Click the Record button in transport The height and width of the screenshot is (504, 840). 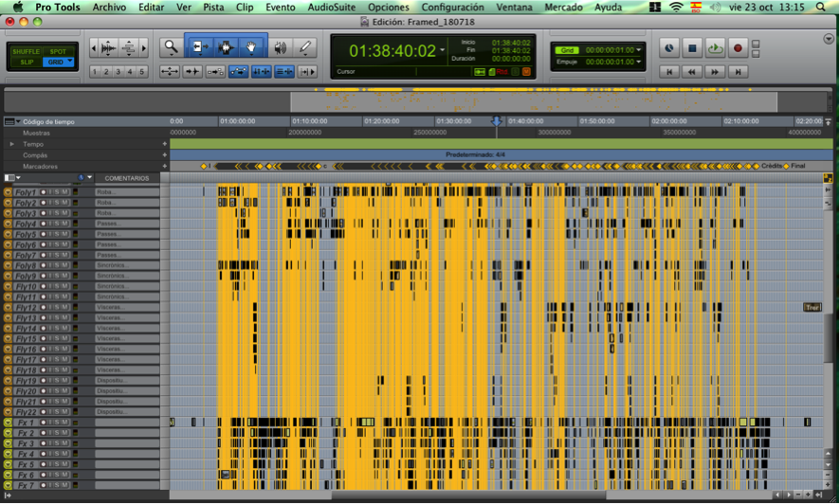[x=738, y=48]
